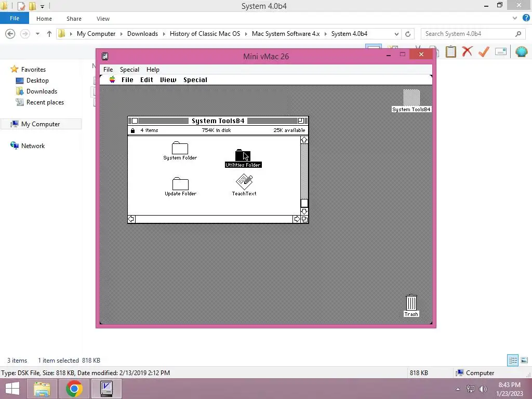Screen dimensions: 532x399
Task: Expand chevron after History of Classic Mac OS
Action: [x=246, y=34]
